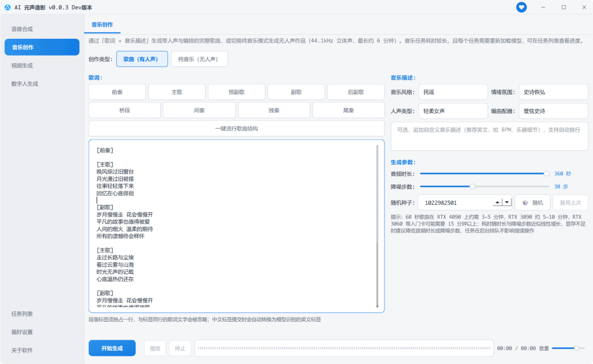Open 关于软件 in sidebar
This screenshot has width=593, height=364.
[x=42, y=350]
